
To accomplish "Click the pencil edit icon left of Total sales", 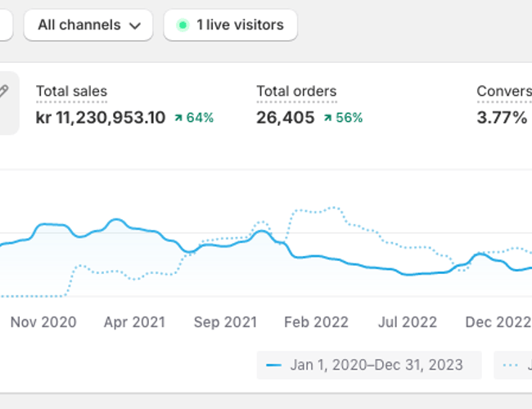I will pos(5,92).
